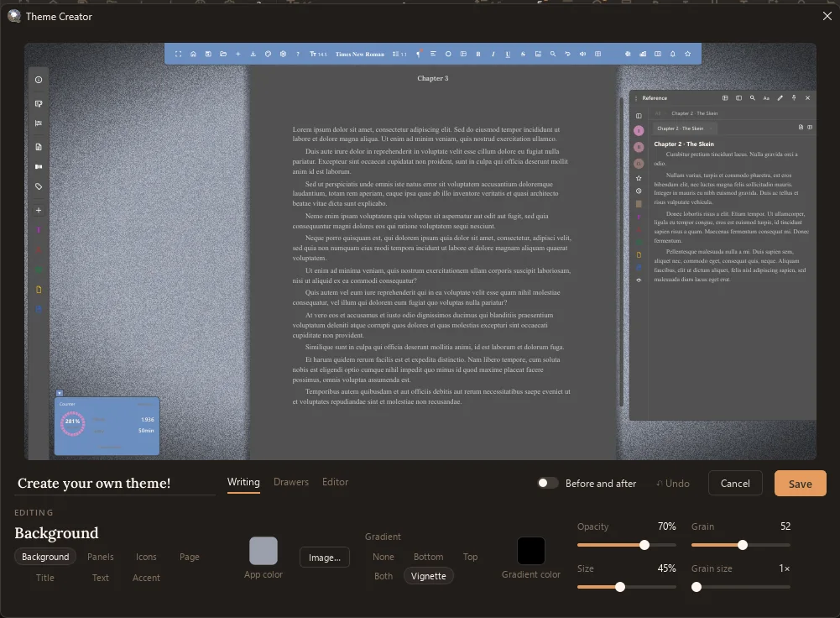Image resolution: width=840 pixels, height=618 pixels.
Task: Collapse the Counter widget with its arrow
Action: point(60,393)
